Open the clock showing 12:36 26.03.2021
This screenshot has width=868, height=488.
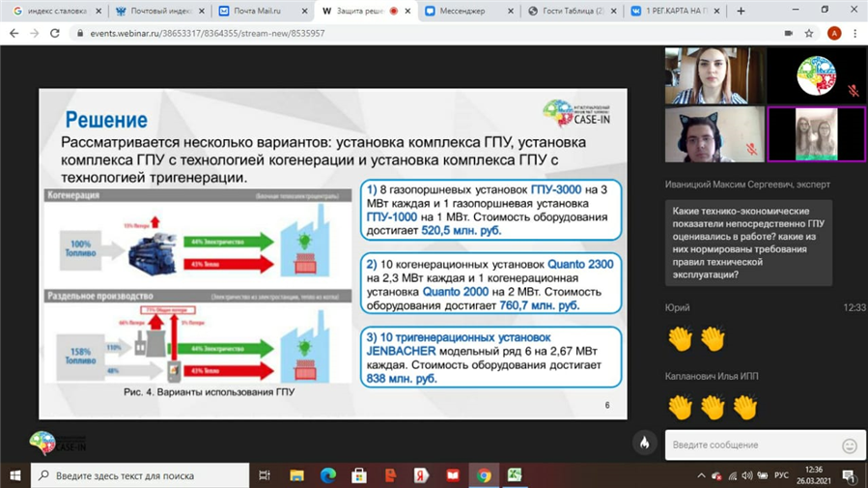pyautogui.click(x=814, y=475)
